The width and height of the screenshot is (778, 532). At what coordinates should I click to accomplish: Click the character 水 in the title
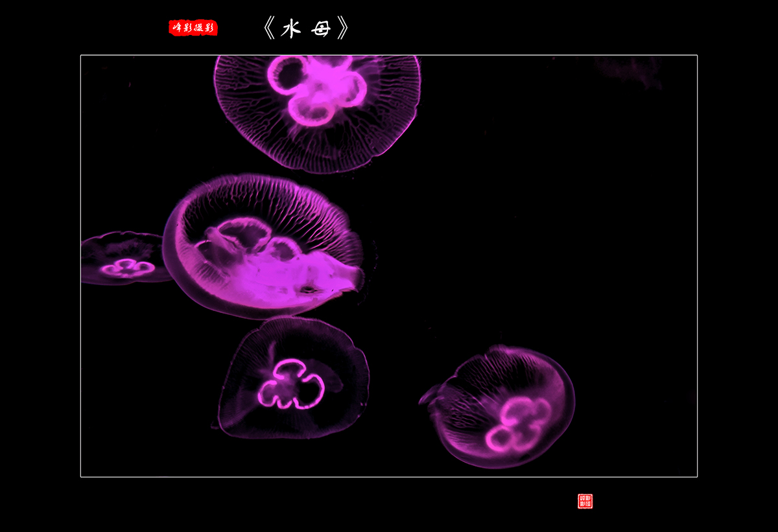[290, 27]
